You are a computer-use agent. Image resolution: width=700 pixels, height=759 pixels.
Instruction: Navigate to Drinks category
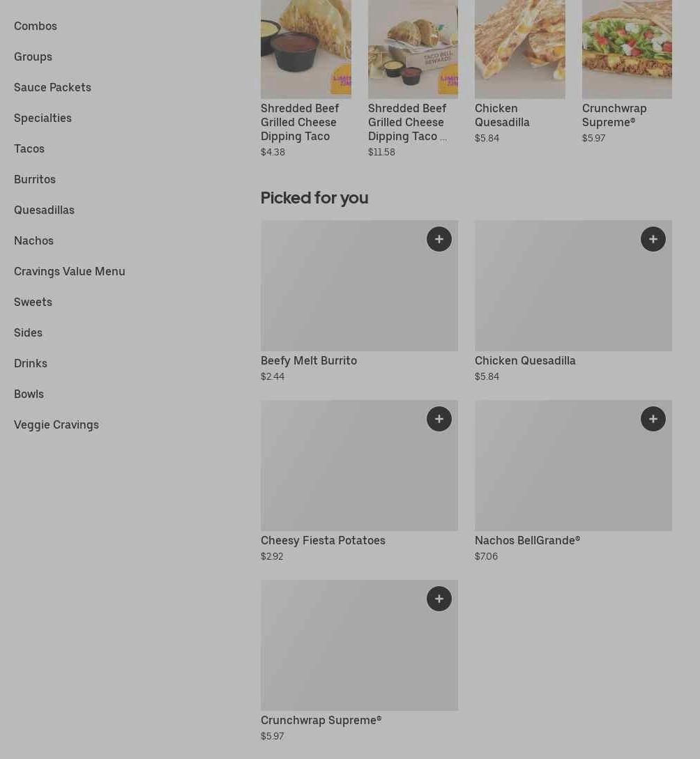pyautogui.click(x=31, y=363)
